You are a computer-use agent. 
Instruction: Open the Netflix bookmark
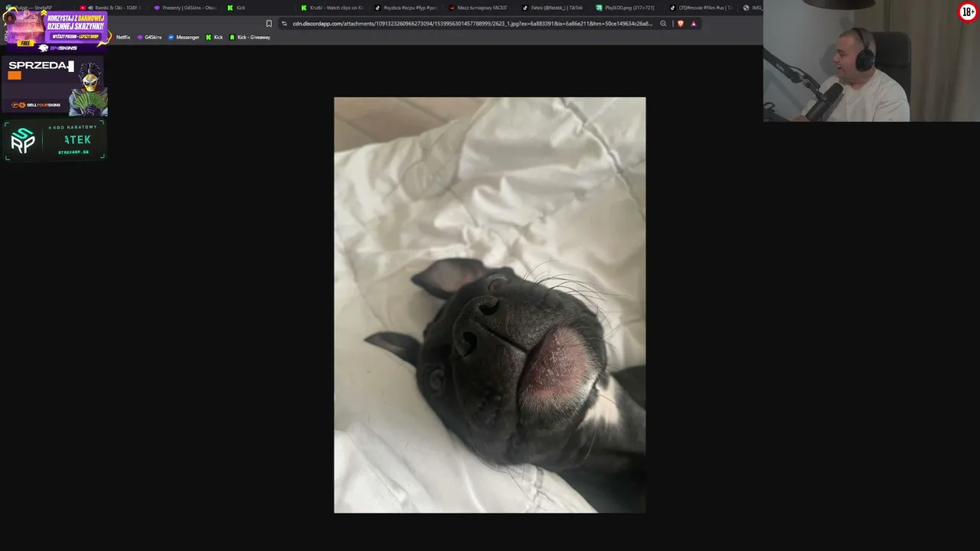123,37
